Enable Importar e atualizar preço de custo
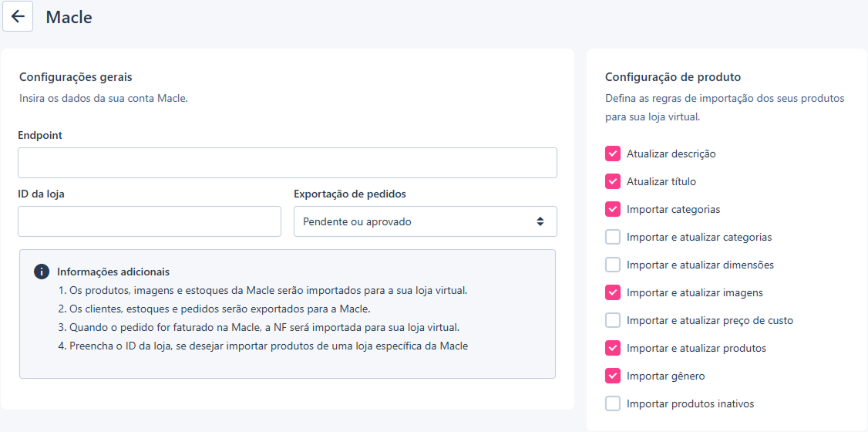Screen dimensions: 868x432 click(613, 320)
